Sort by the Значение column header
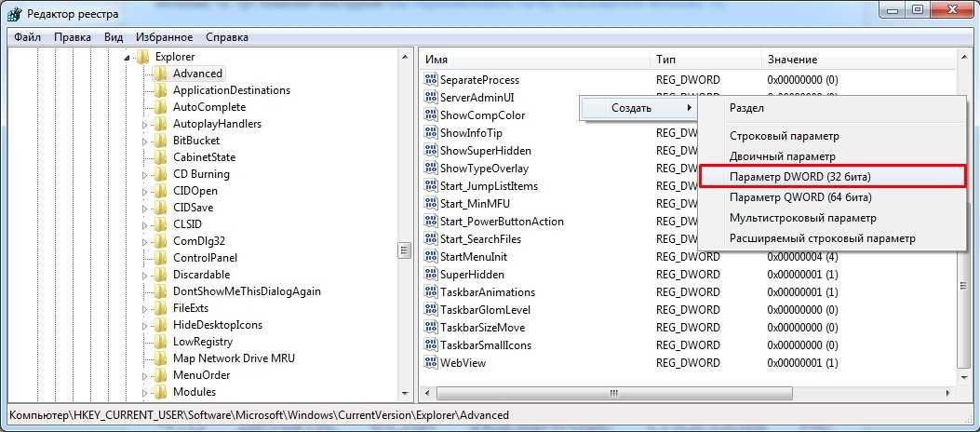The height and width of the screenshot is (432, 980). coord(858,60)
